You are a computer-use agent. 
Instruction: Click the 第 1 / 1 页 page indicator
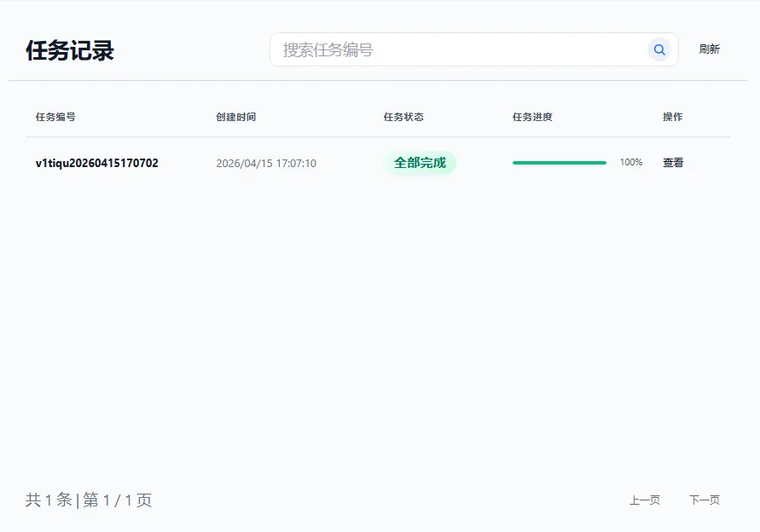pyautogui.click(x=118, y=500)
